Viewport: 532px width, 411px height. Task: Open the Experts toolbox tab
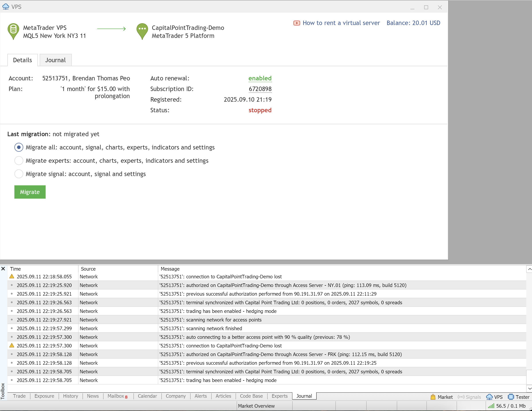(280, 396)
